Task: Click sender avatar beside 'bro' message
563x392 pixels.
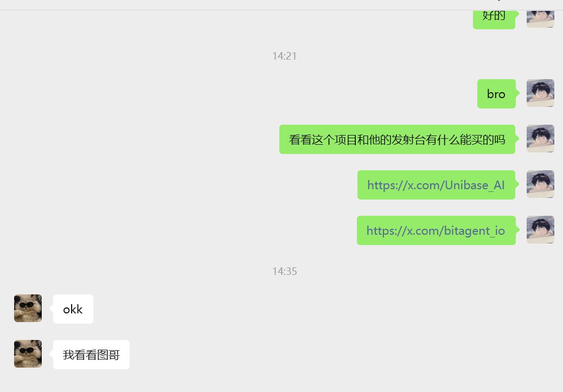Action: (540, 93)
